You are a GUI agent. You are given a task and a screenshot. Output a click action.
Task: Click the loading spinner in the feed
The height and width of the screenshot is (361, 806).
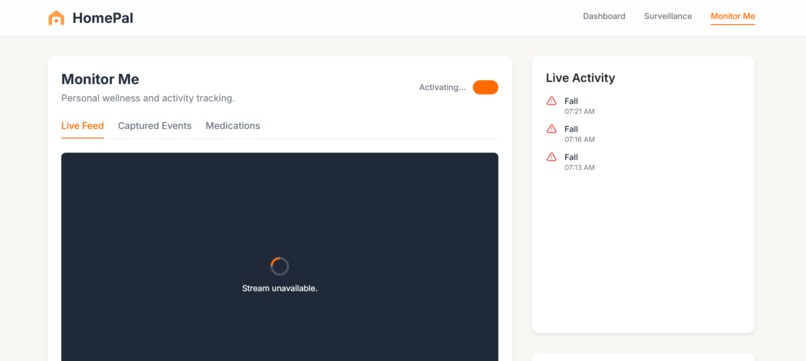coord(280,266)
